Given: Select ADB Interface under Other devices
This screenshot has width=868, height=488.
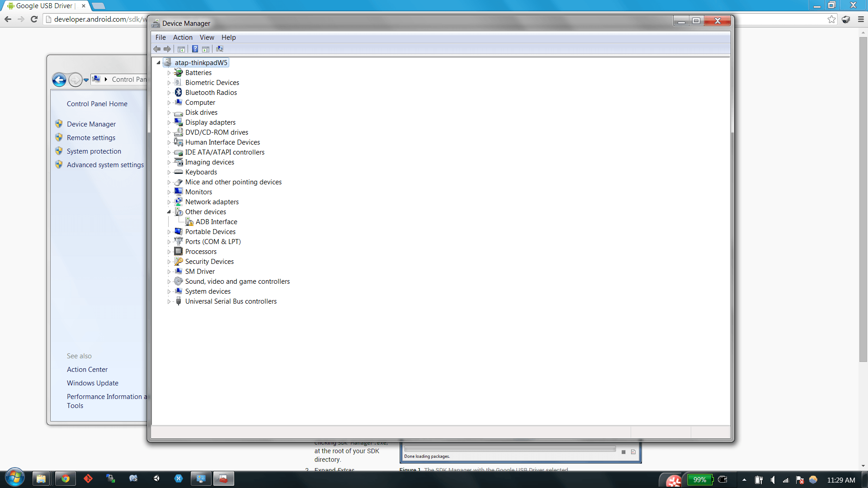Looking at the screenshot, I should [x=216, y=221].
